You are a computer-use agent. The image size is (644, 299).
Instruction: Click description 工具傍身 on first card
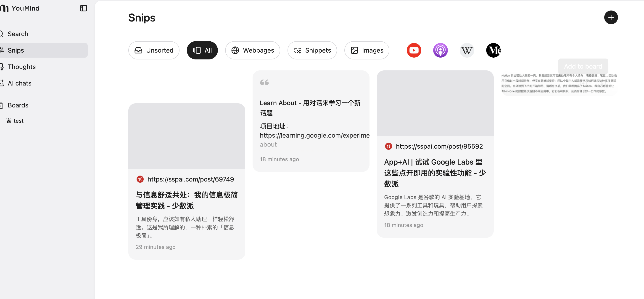pos(185,227)
